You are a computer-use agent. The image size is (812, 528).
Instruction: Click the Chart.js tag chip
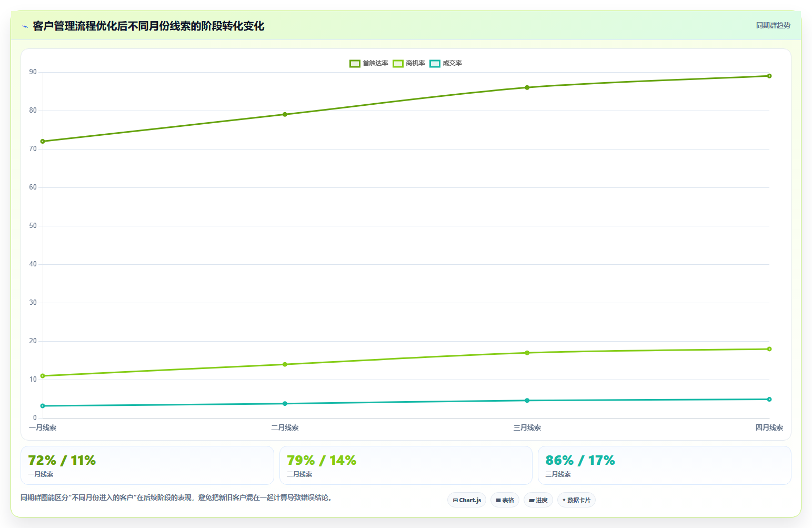(467, 500)
